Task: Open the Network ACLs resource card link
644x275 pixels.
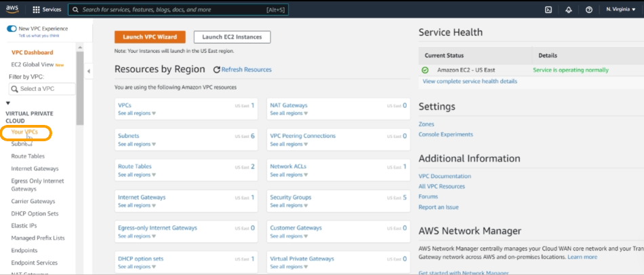Action: tap(288, 166)
